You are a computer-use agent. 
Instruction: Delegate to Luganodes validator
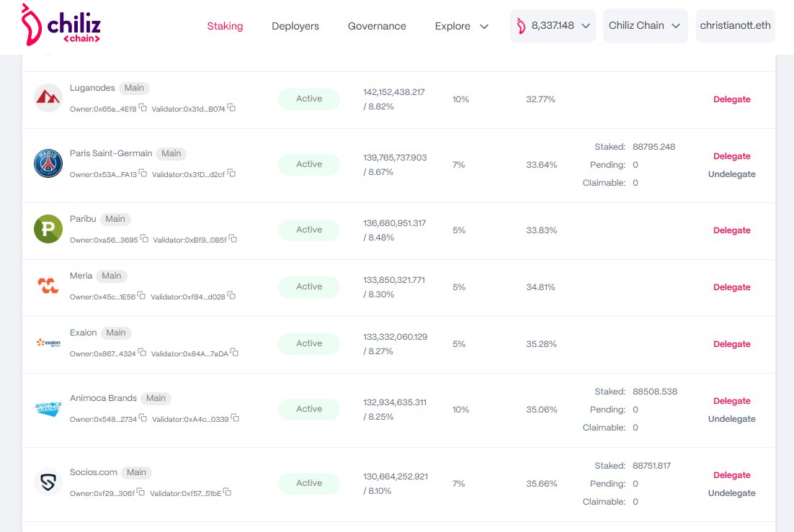coord(732,99)
